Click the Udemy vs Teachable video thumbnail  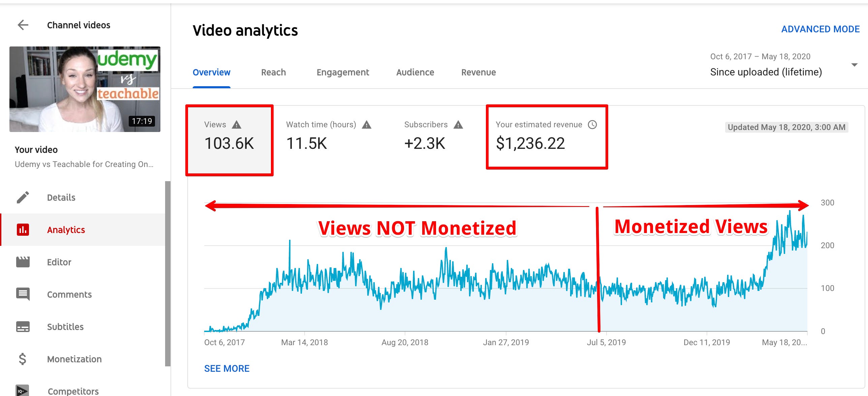pyautogui.click(x=85, y=89)
